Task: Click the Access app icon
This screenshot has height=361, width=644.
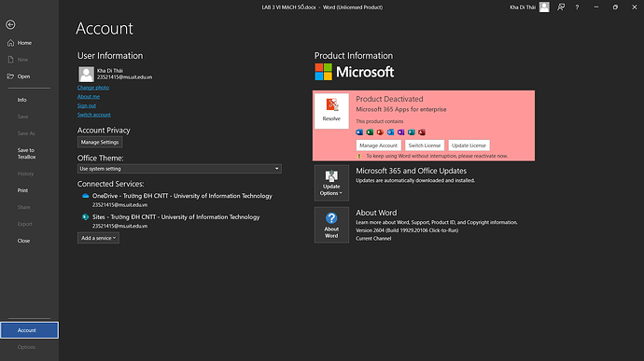Action: pos(422,132)
